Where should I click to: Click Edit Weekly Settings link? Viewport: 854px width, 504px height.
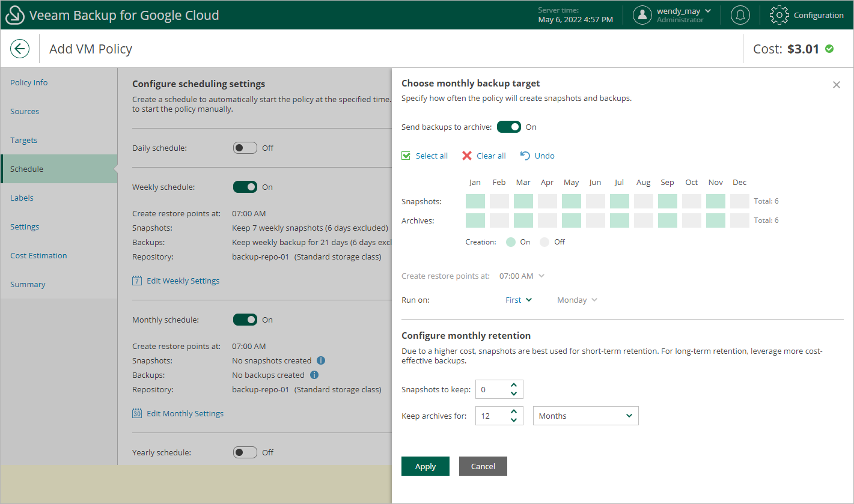point(183,281)
